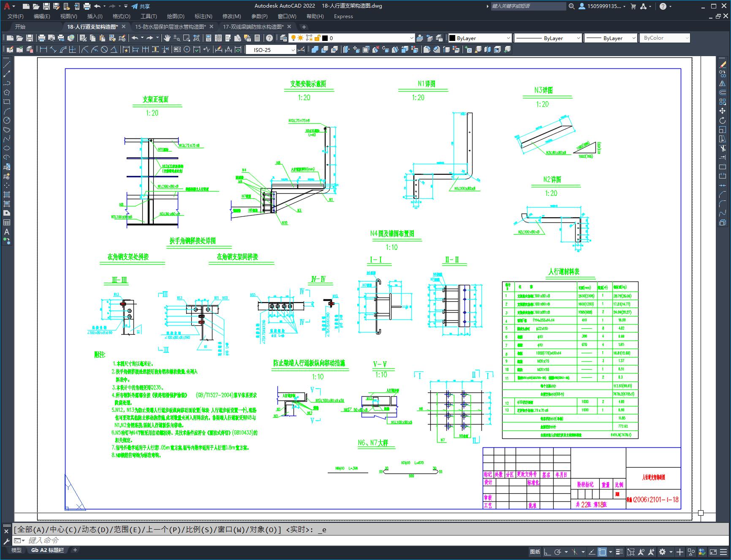Open the ISO-25 dimension style dropdown

(271, 50)
